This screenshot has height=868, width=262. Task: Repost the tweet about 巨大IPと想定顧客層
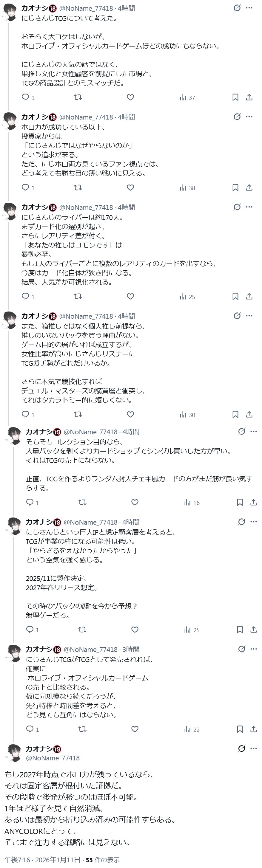tap(82, 630)
